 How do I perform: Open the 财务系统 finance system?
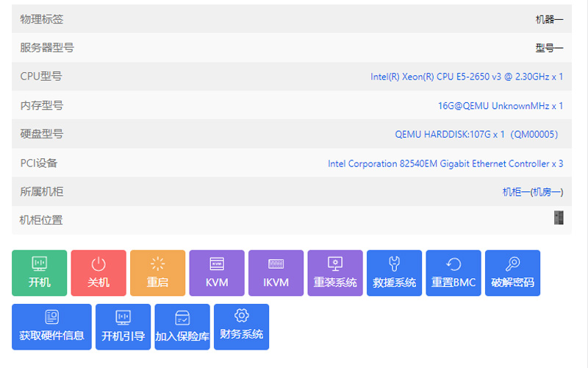[x=241, y=327]
